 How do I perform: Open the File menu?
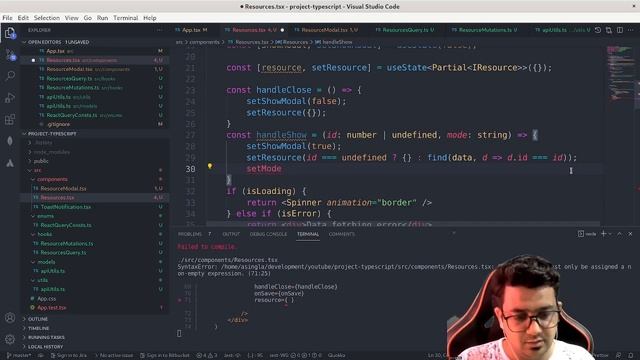coord(7,18)
